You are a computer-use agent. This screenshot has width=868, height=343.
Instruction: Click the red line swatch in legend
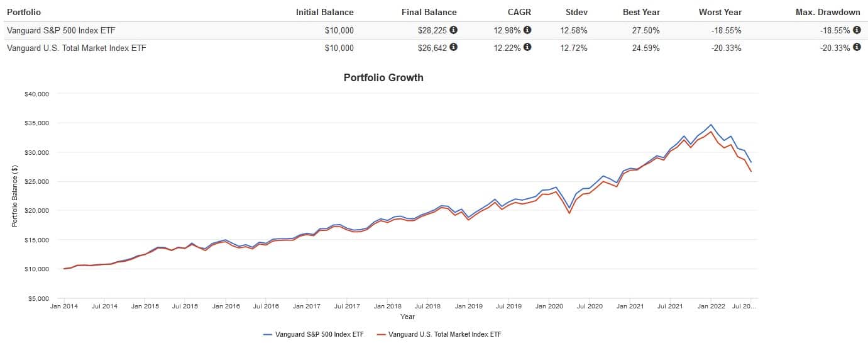point(382,334)
